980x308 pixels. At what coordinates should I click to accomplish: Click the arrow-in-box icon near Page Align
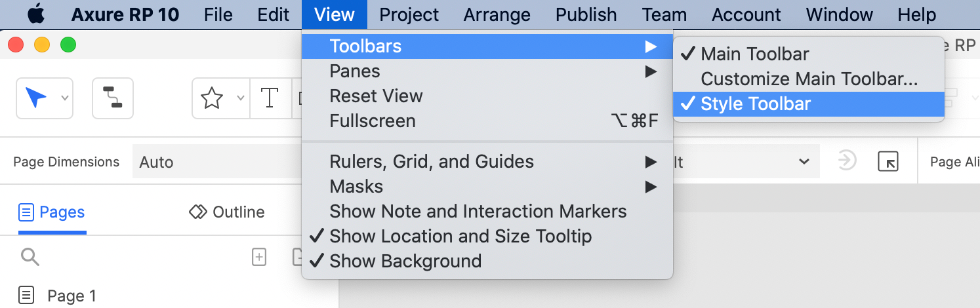pyautogui.click(x=888, y=161)
